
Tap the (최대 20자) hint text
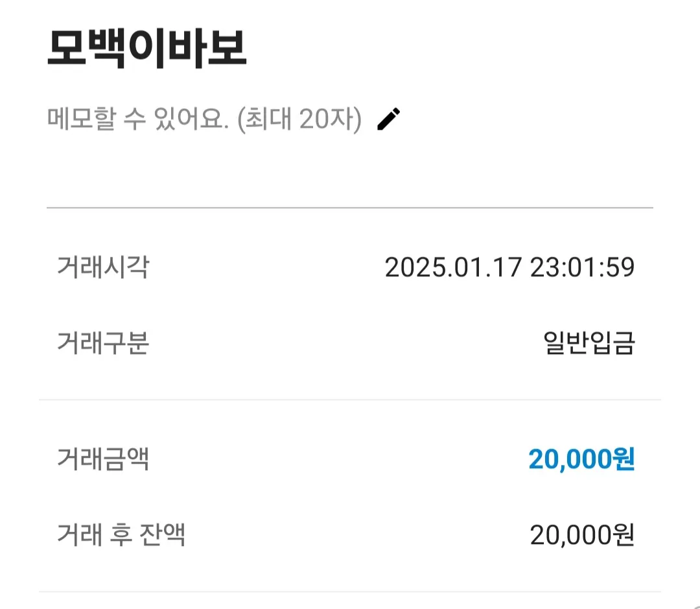point(299,119)
